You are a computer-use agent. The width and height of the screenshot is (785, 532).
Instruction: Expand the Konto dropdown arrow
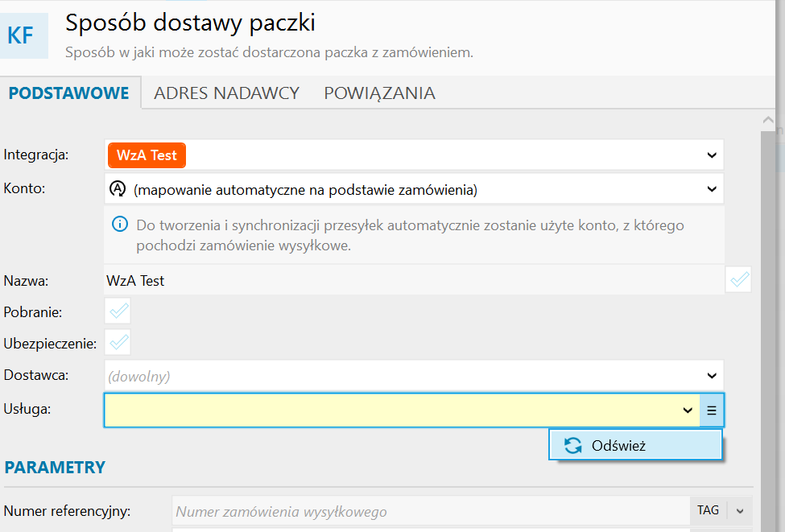pos(711,189)
